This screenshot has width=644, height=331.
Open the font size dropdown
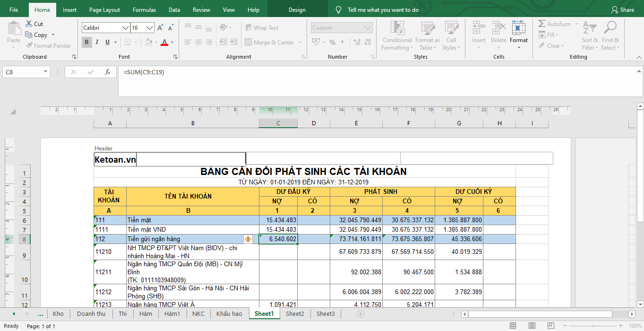point(149,28)
